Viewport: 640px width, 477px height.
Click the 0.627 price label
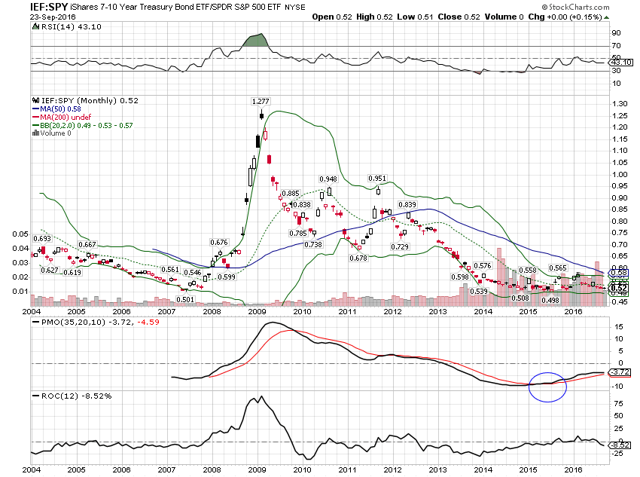[x=49, y=271]
